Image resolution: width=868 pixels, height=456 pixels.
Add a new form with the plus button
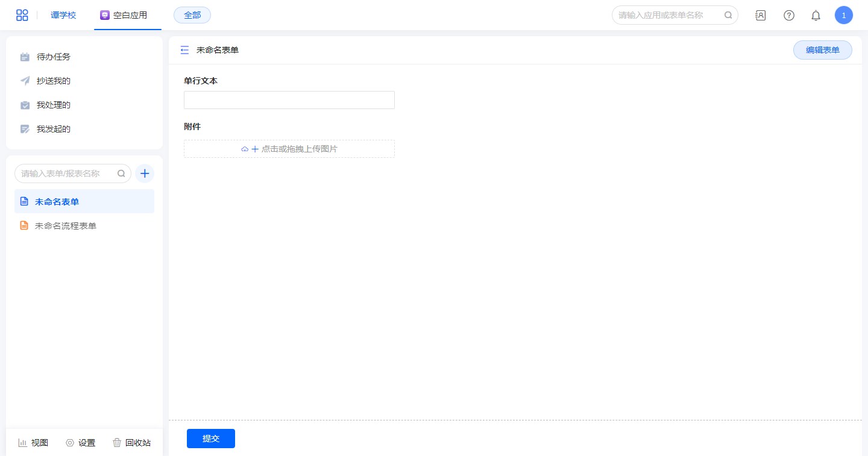145,173
